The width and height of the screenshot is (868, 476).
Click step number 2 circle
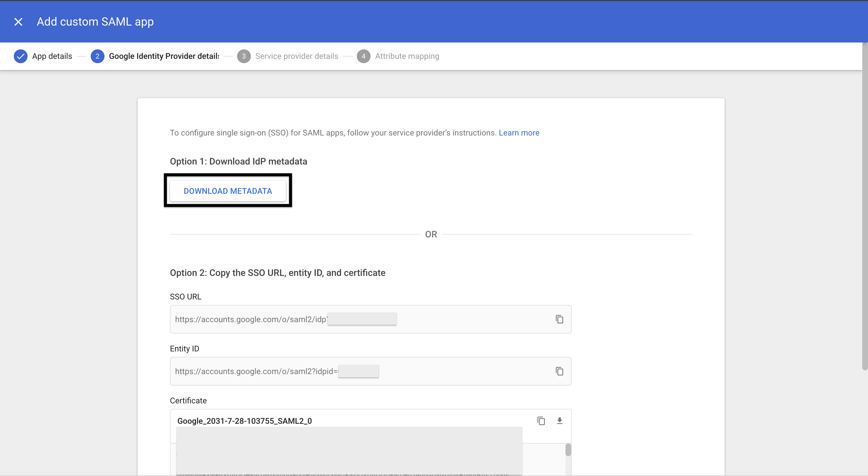(x=97, y=56)
